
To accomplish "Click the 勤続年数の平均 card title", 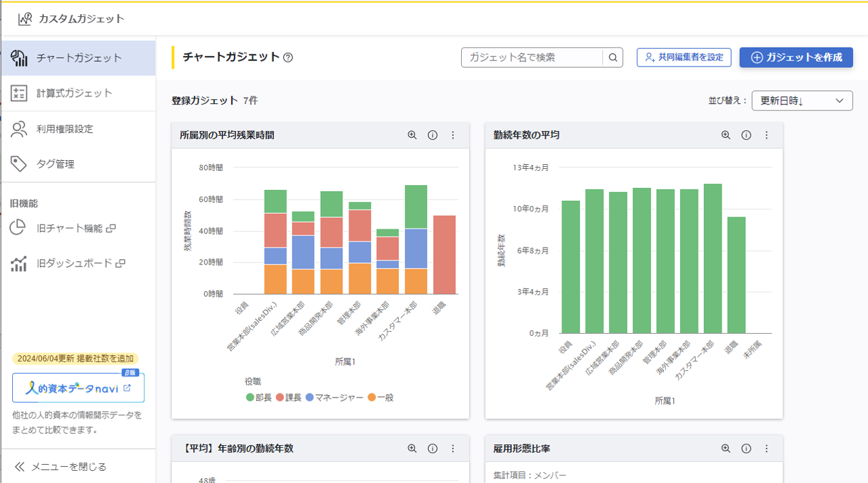I will (527, 135).
